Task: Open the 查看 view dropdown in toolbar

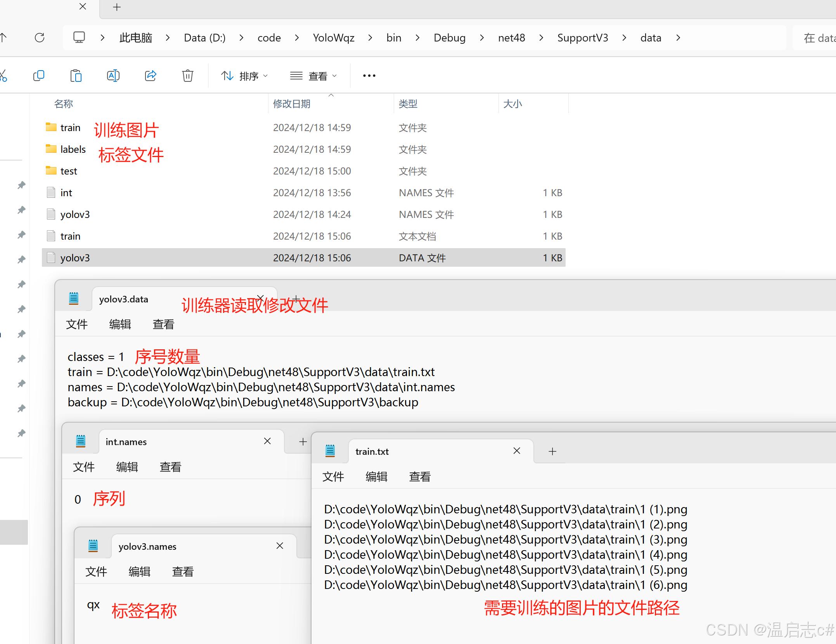Action: [313, 76]
